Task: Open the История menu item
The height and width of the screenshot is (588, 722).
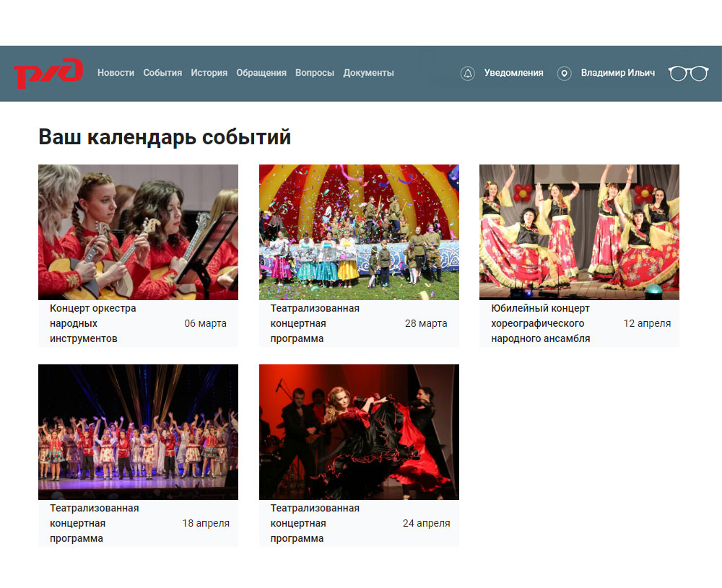Action: click(x=209, y=73)
